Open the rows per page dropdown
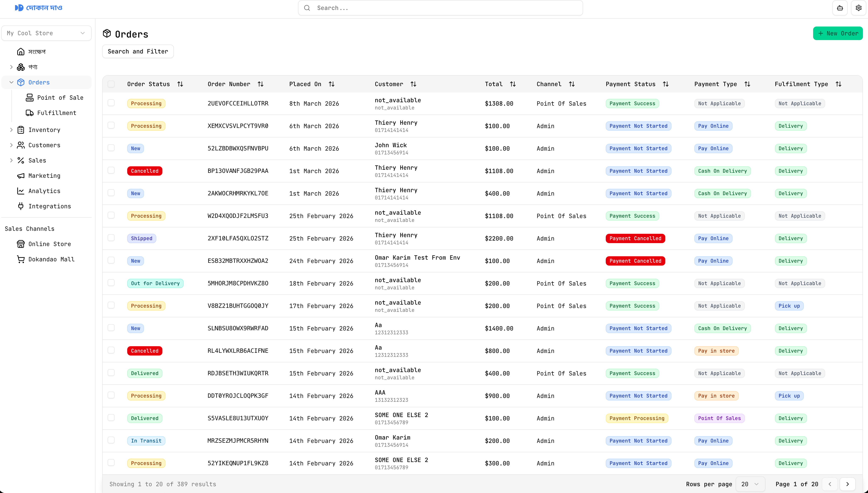The width and height of the screenshot is (868, 493). click(x=750, y=484)
